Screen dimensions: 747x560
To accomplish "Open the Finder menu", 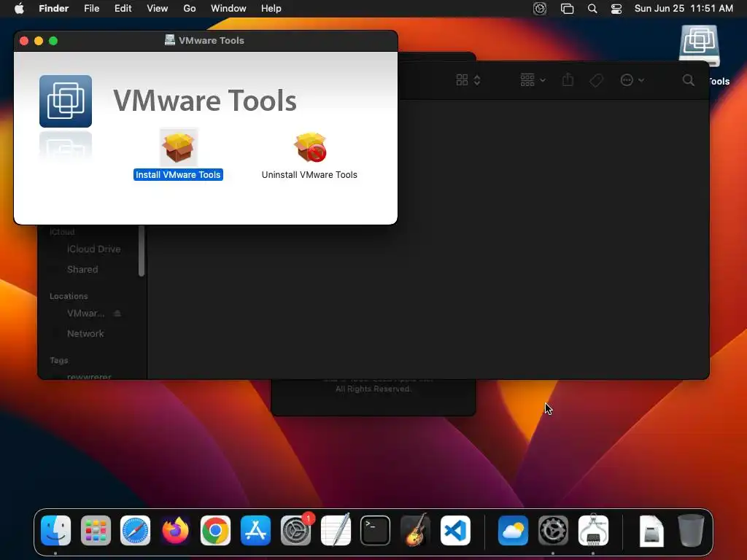I will [x=54, y=9].
